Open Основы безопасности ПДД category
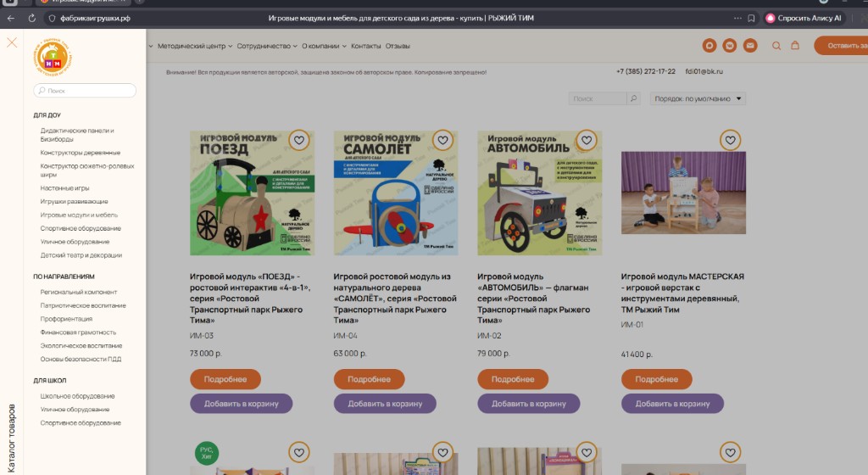The width and height of the screenshot is (868, 475). [x=81, y=360]
